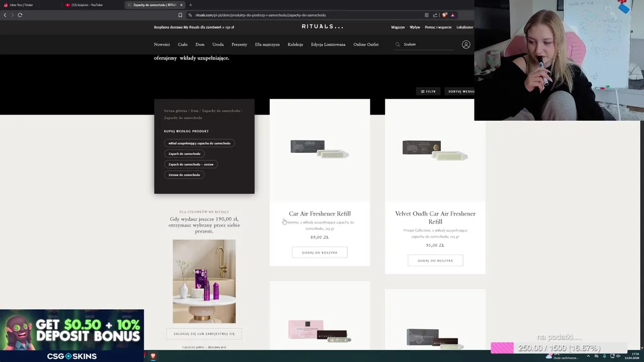Open taskbar clock showing 17:31
This screenshot has width=644, height=362.
tap(631, 356)
